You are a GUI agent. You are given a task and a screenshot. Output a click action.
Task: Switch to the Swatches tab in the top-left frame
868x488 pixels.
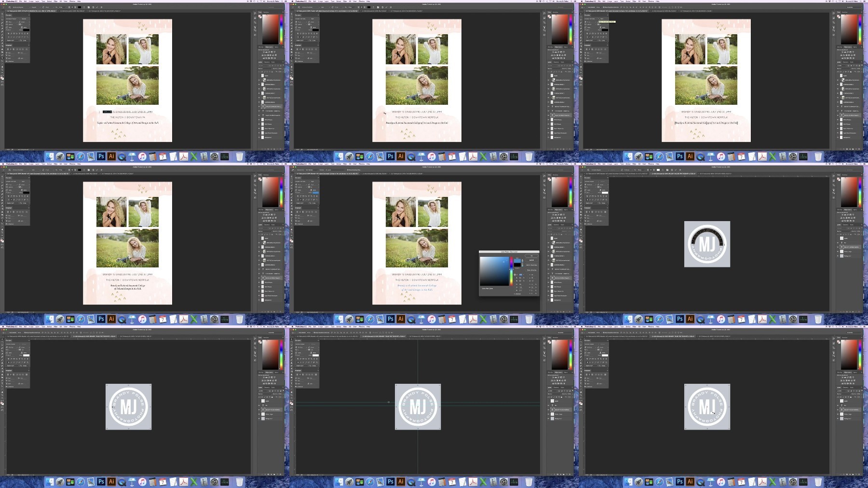(x=266, y=12)
